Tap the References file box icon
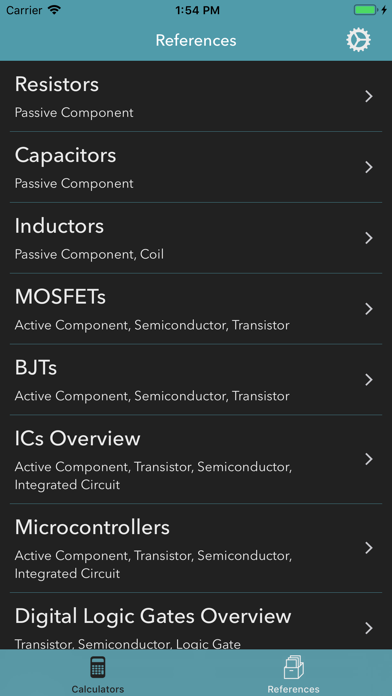 (293, 668)
